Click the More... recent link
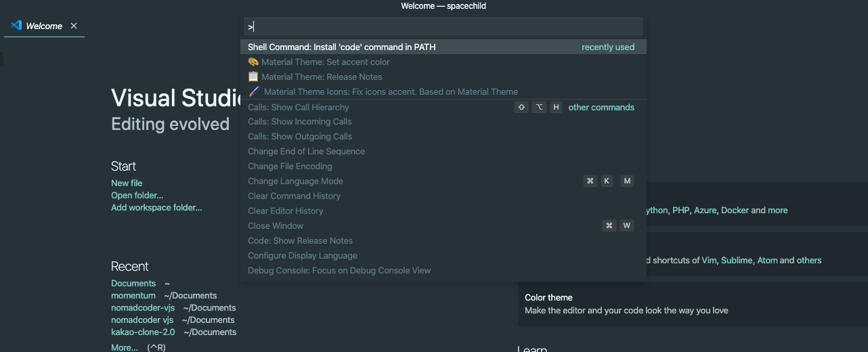Screen dimensions: 868x352 click(125, 347)
